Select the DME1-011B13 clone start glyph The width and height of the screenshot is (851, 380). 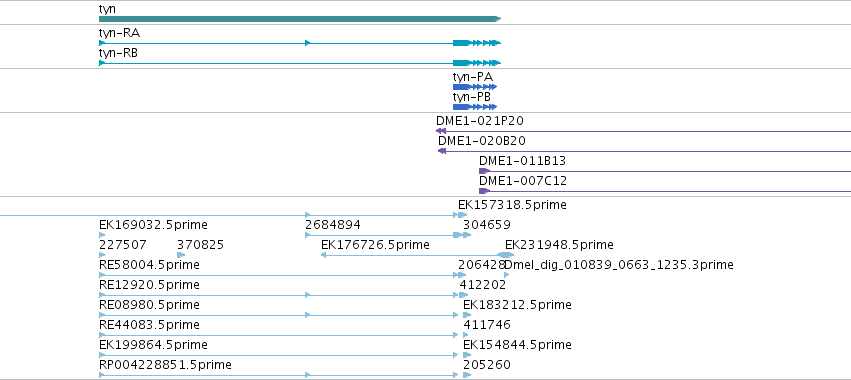(x=484, y=171)
